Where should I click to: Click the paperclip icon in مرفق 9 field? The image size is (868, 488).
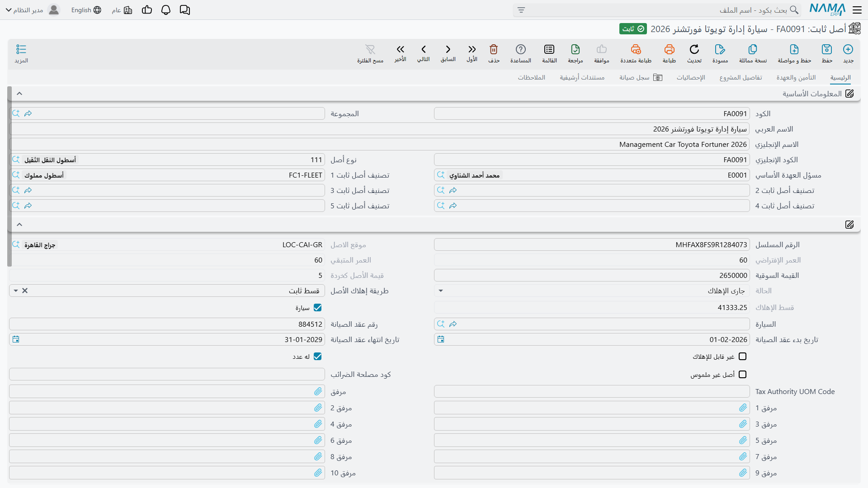[743, 473]
